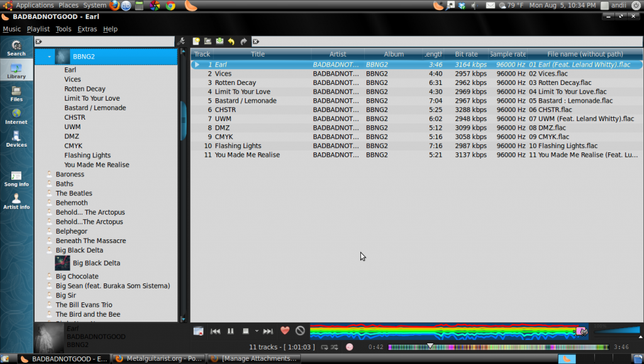This screenshot has width=644, height=364.
Task: Launch Firefox from top panel
Action: (x=114, y=5)
